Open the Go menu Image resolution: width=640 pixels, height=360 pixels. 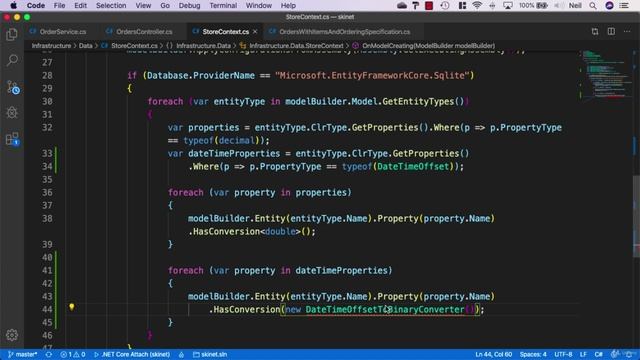tap(165, 5)
